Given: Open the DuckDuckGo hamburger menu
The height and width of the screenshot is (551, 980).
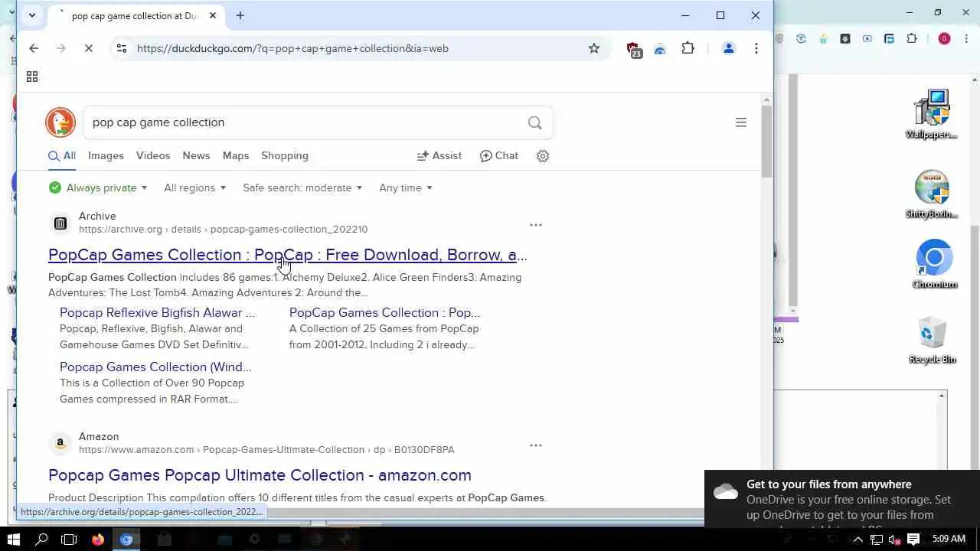Looking at the screenshot, I should click(x=741, y=122).
